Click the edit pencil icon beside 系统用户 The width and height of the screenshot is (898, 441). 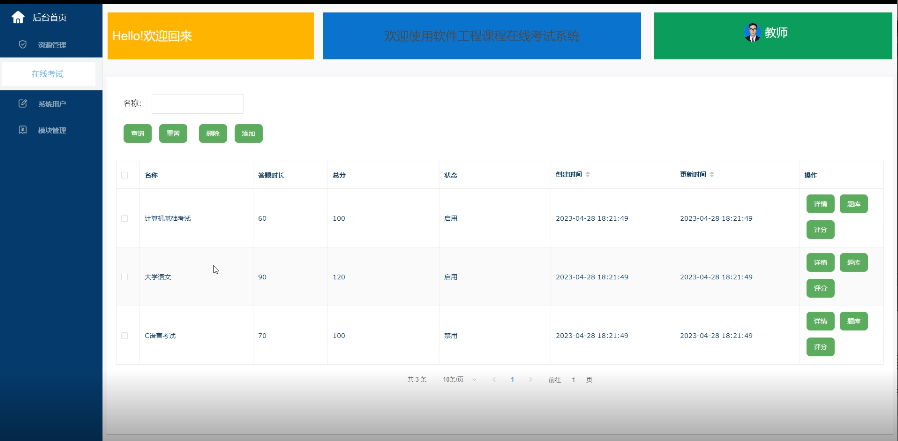(x=23, y=104)
